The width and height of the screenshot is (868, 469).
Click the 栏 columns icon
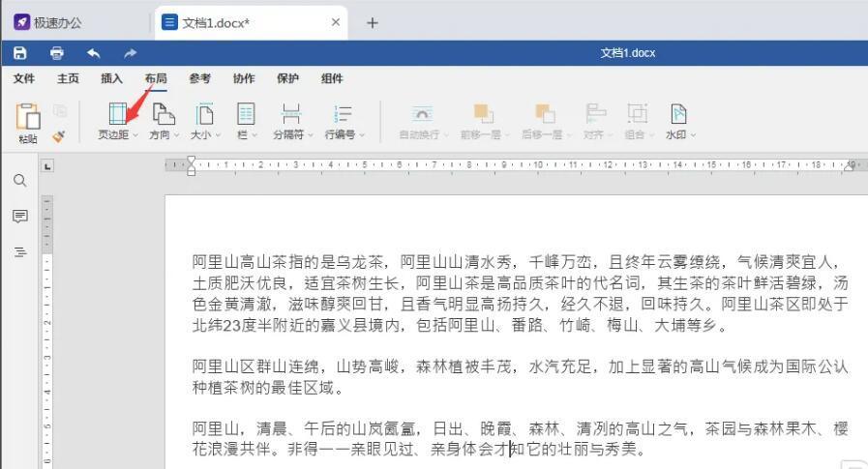[246, 113]
